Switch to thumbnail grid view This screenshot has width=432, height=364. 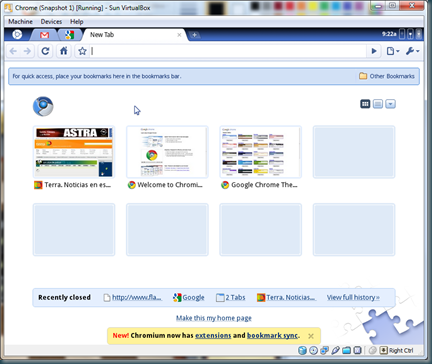pyautogui.click(x=365, y=104)
